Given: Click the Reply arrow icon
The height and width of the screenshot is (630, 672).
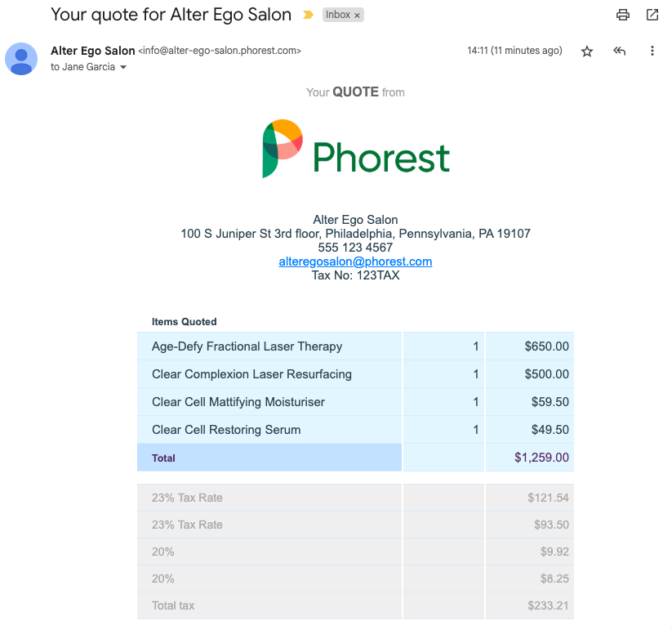Looking at the screenshot, I should [x=620, y=51].
